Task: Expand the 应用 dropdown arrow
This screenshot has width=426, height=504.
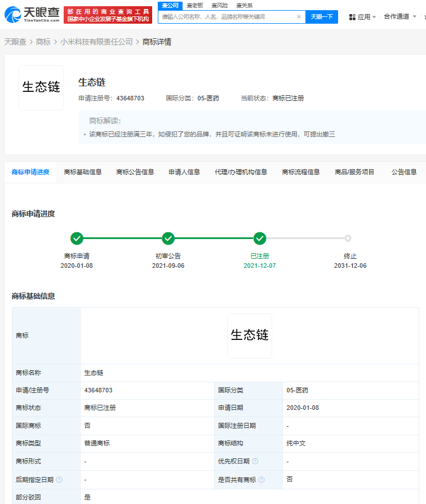Action: pyautogui.click(x=374, y=17)
